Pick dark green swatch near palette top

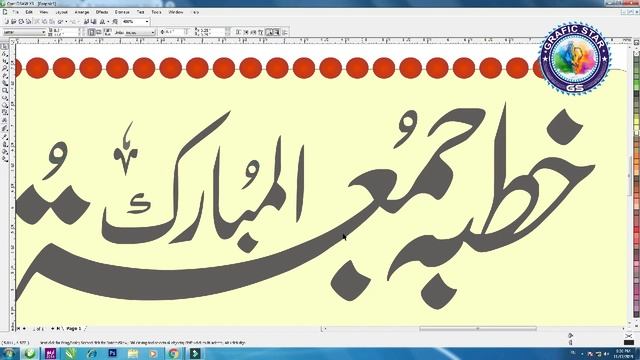click(x=636, y=93)
